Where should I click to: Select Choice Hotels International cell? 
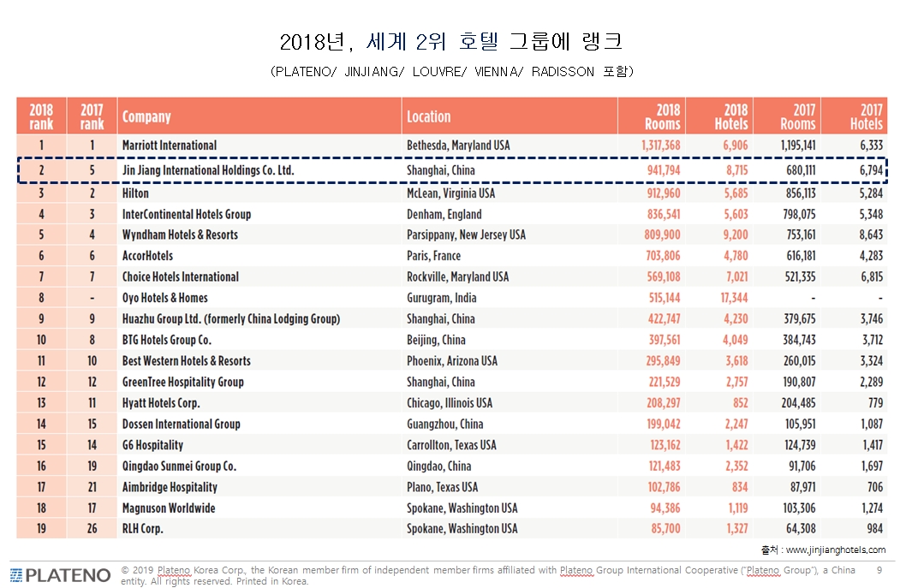click(x=180, y=277)
